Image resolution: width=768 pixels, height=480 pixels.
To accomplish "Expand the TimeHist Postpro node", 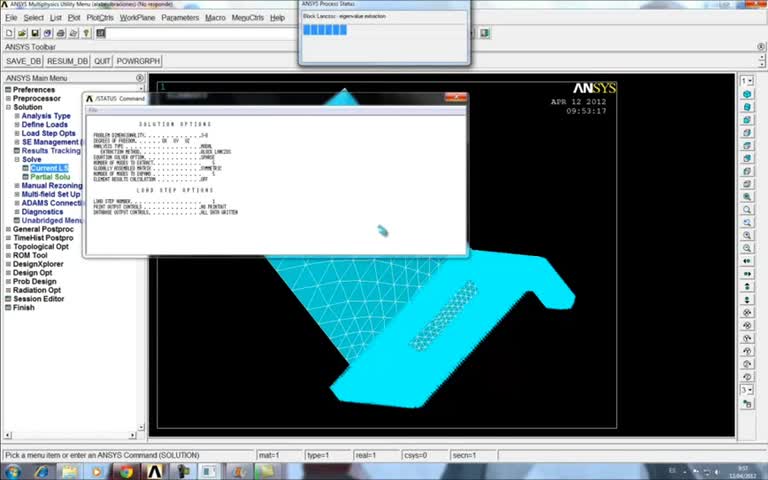I will 8,238.
